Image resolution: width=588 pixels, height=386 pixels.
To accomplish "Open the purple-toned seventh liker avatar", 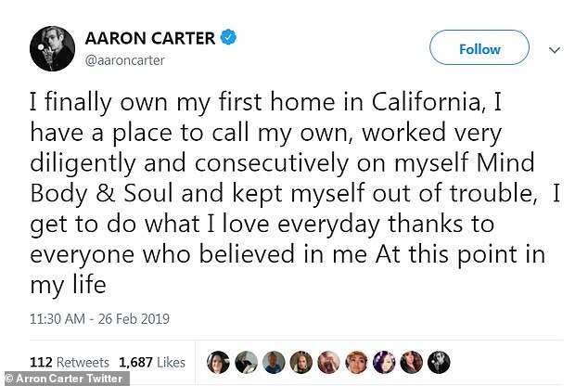I will (384, 363).
